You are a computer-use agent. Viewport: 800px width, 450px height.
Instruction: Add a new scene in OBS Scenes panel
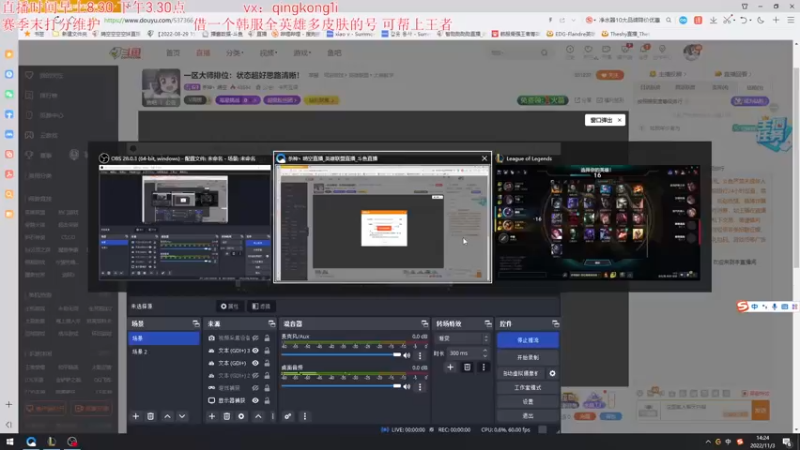(136, 416)
